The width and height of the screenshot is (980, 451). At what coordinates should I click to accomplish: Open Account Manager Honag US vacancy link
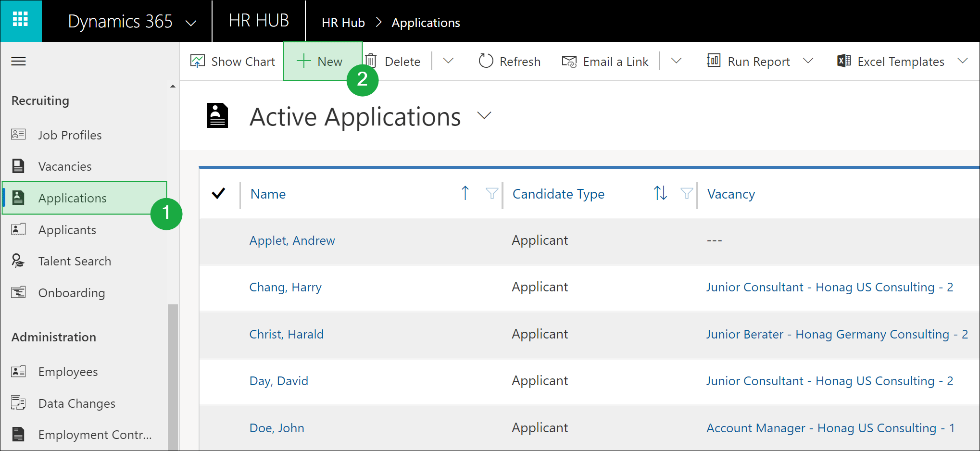coord(830,427)
